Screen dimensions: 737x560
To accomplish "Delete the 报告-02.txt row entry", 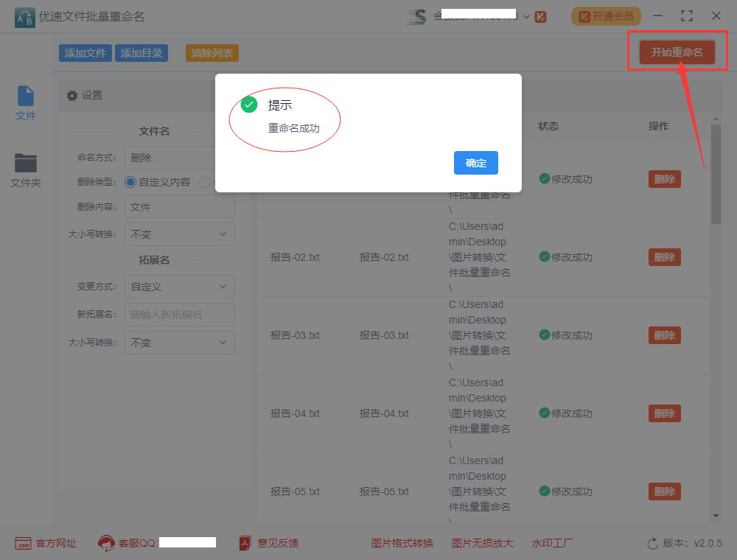I will click(x=664, y=257).
